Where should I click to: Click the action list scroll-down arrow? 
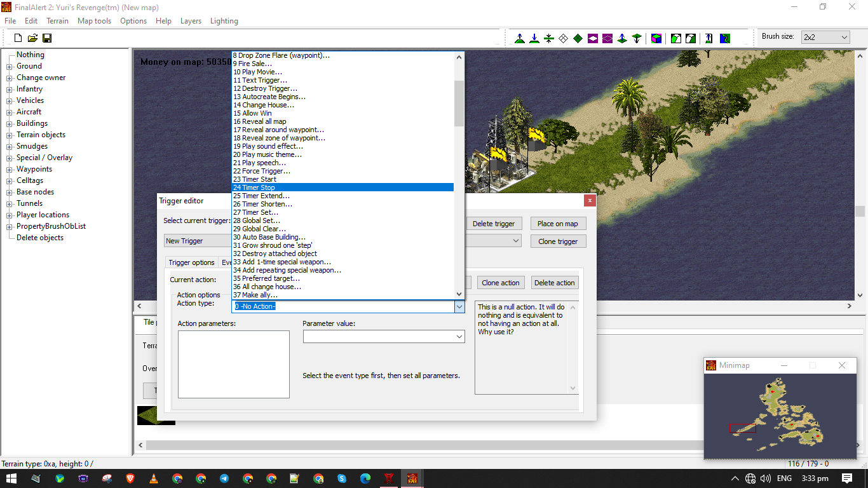coord(459,294)
